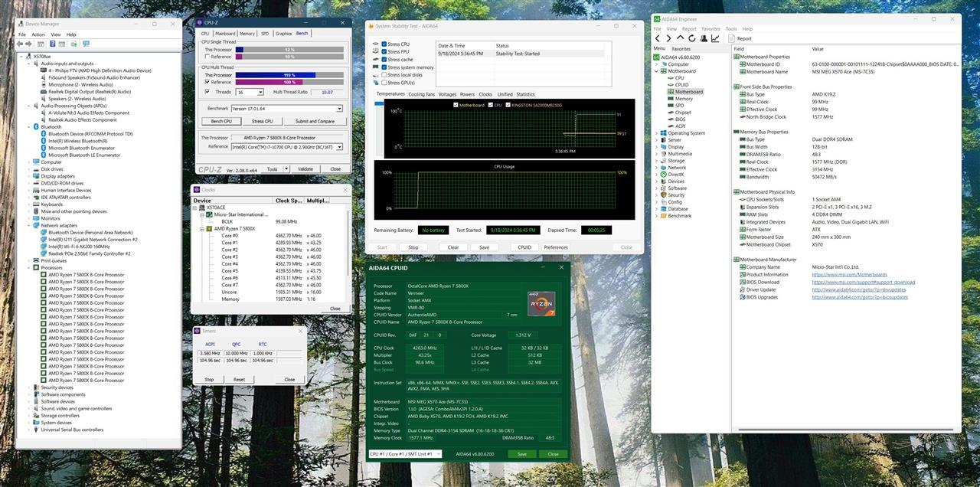Click the user icon in AIDA64 toolbar
This screenshot has width=980, height=487.
coord(704,38)
